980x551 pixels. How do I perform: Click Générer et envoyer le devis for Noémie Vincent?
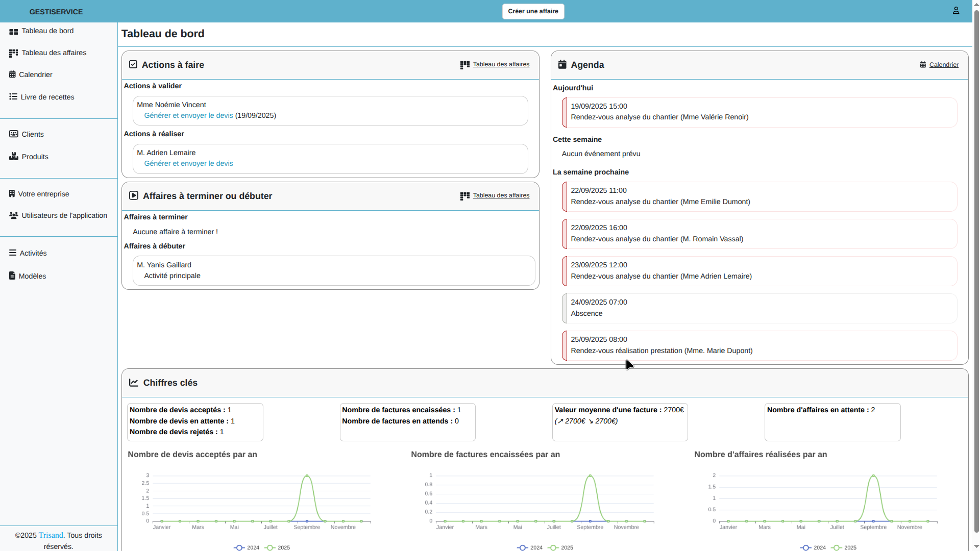[188, 116]
